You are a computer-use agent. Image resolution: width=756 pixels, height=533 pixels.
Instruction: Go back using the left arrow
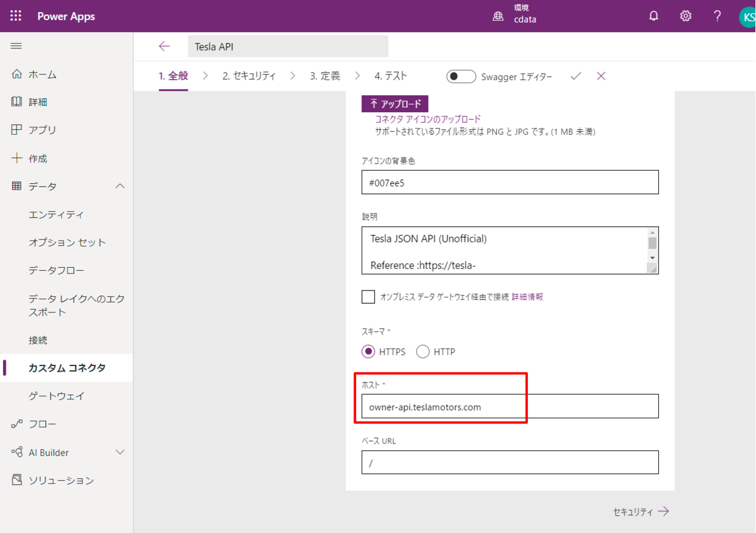(164, 46)
